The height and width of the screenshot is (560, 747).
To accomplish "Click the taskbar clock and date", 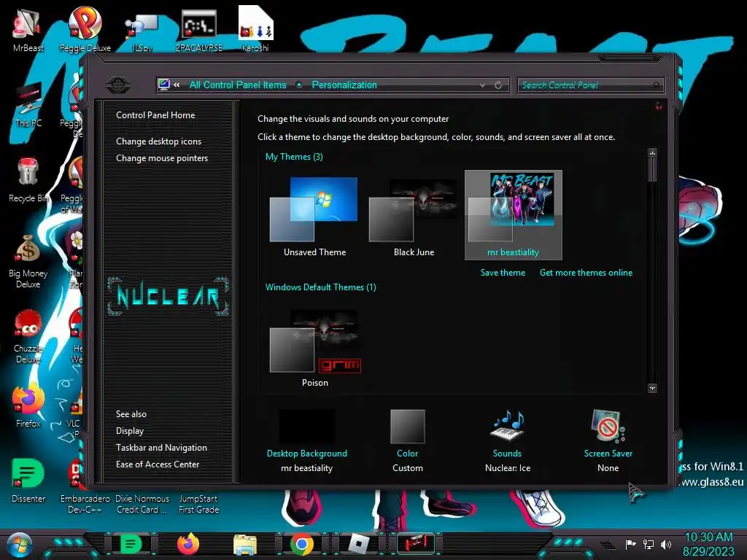I will click(709, 544).
